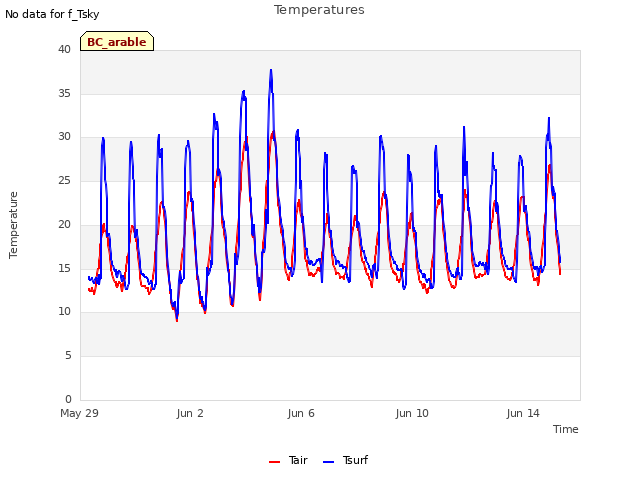This screenshot has height=480, width=640.
Task: Click the red Tair legend color marker
Action: click(274, 462)
